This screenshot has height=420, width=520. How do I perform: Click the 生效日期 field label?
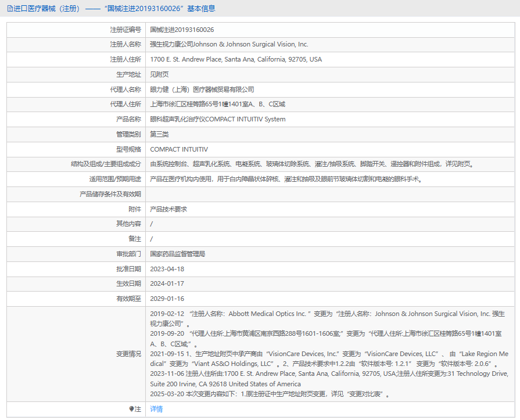(x=128, y=283)
